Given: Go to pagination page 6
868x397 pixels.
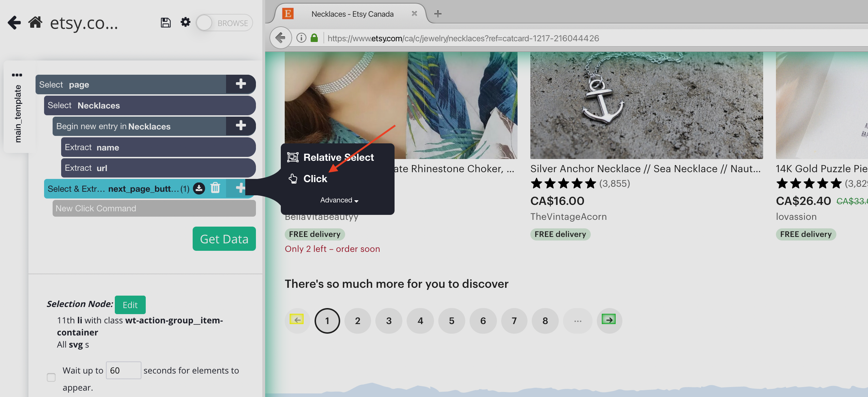Looking at the screenshot, I should pos(483,321).
